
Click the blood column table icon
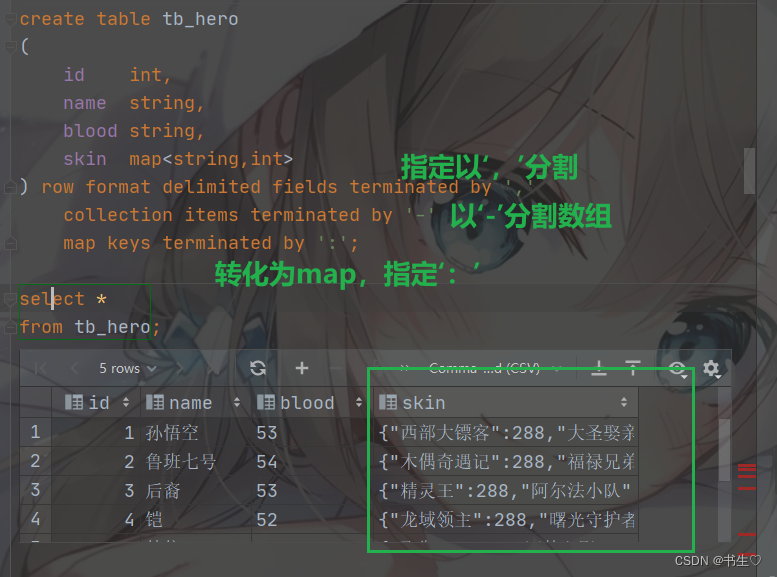pos(266,403)
